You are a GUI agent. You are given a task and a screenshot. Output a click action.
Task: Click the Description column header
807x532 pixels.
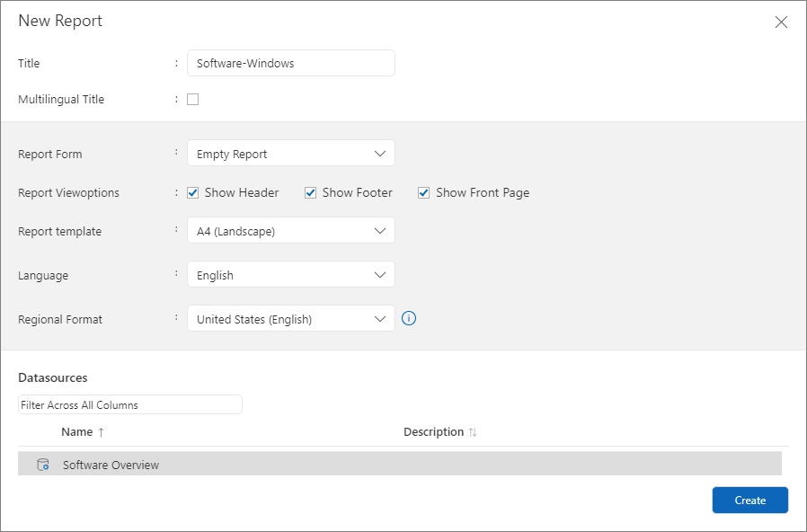click(x=433, y=432)
